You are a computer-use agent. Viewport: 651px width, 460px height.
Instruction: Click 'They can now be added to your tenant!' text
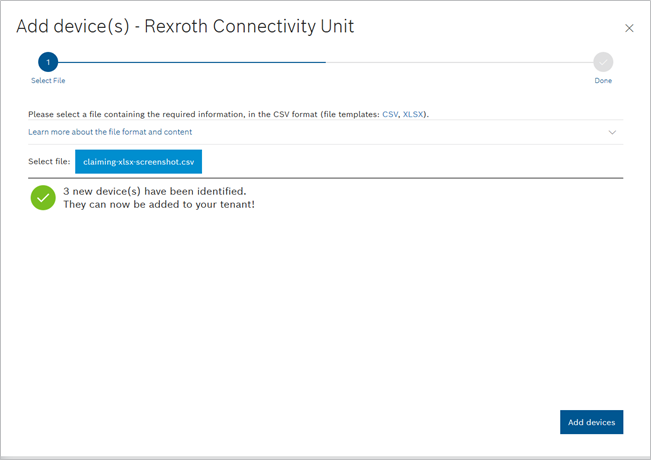coord(159,204)
